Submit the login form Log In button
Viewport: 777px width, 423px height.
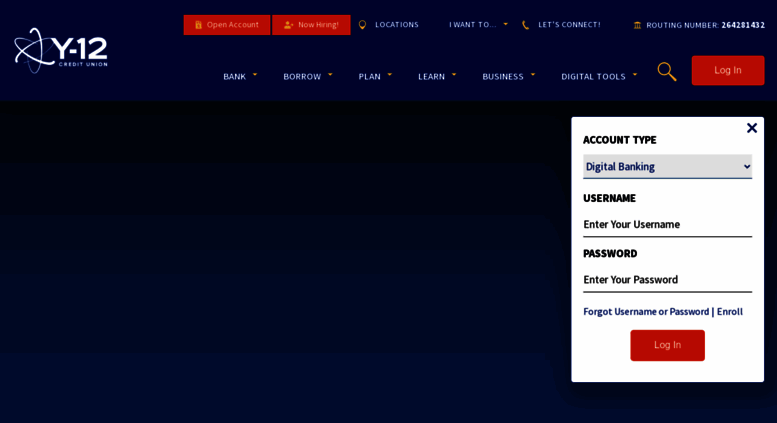pyautogui.click(x=667, y=345)
